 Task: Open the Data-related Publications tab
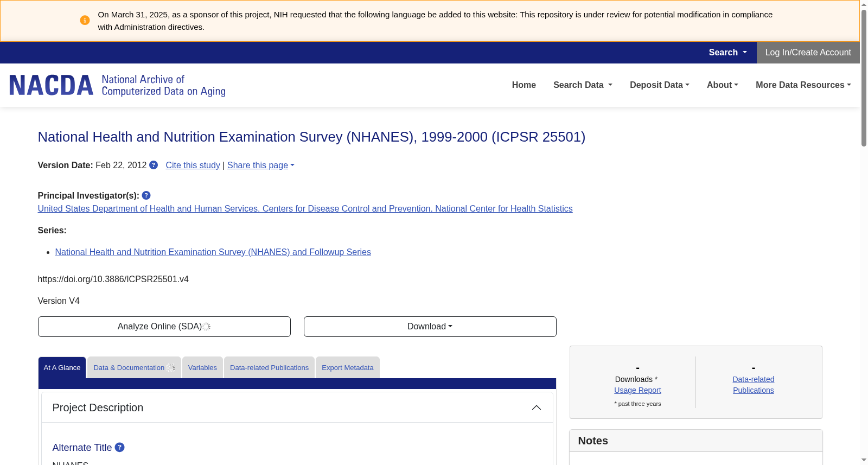269,368
